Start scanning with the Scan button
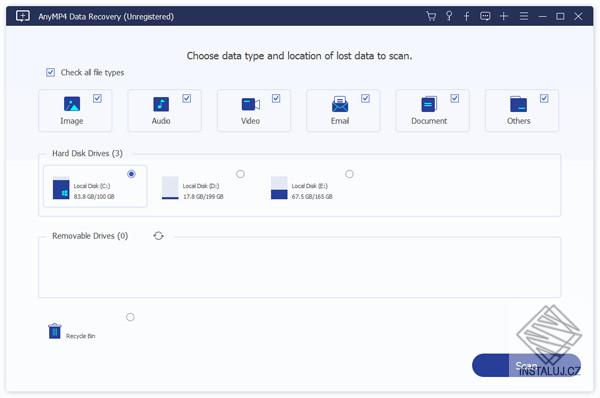This screenshot has width=600, height=398. pyautogui.click(x=526, y=365)
